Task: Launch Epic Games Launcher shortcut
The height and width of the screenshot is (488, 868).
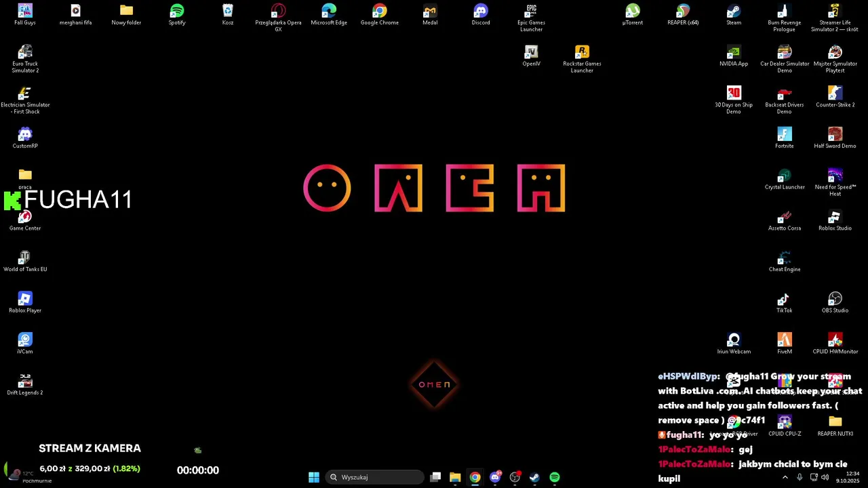Action: [532, 18]
